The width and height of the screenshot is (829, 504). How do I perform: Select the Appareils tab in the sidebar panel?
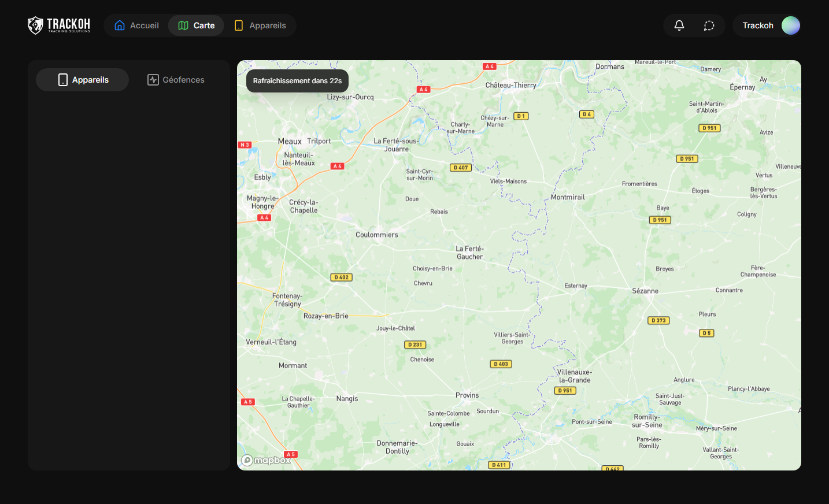click(x=83, y=80)
